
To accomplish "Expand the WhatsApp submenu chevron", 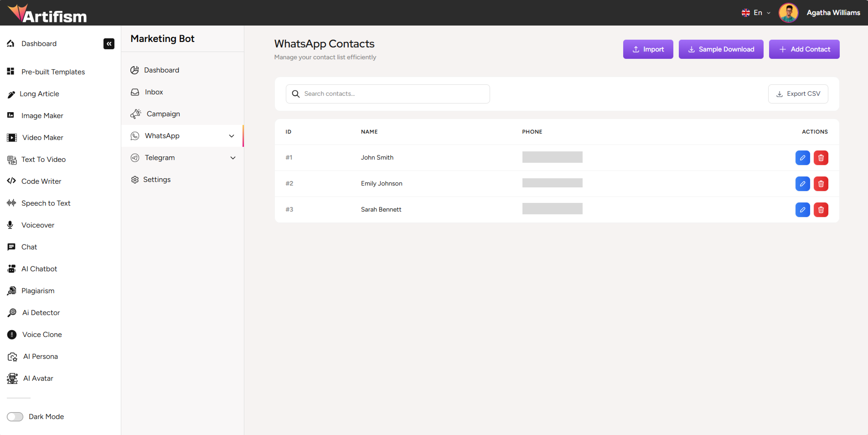I will pos(232,136).
